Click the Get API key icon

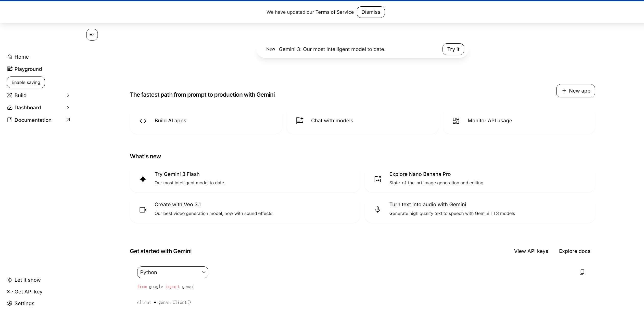point(10,291)
